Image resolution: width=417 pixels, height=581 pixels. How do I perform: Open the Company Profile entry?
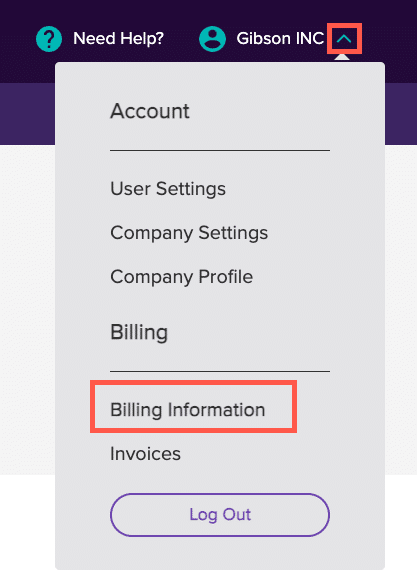pos(182,277)
